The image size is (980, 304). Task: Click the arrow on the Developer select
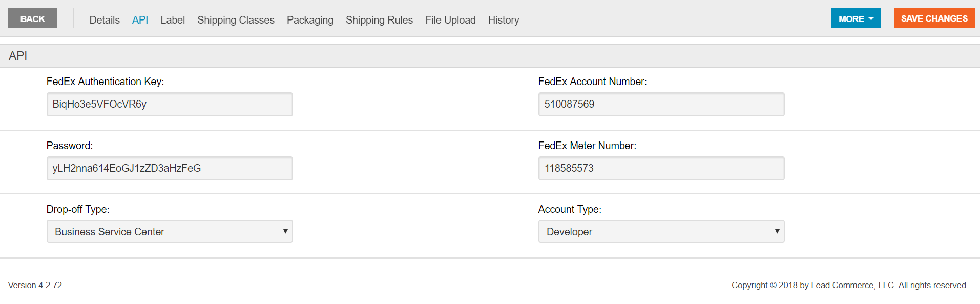coord(777,232)
